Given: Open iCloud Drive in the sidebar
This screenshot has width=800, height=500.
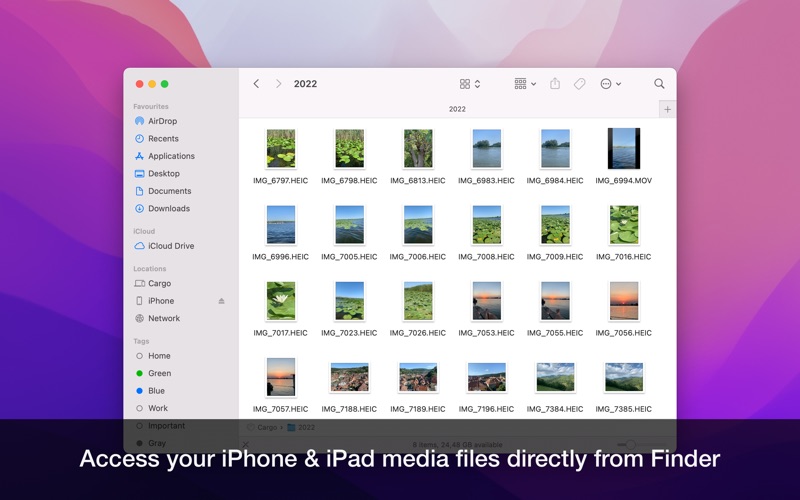Looking at the screenshot, I should click(x=171, y=246).
